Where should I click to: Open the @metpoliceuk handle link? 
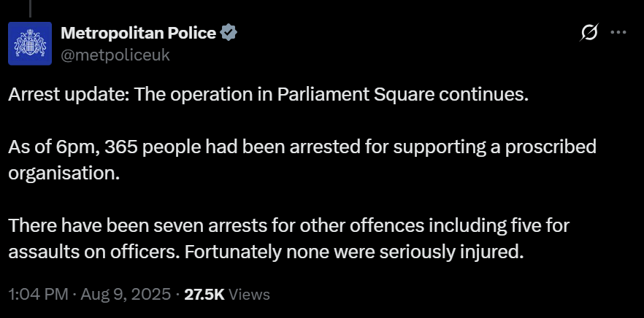tap(115, 55)
